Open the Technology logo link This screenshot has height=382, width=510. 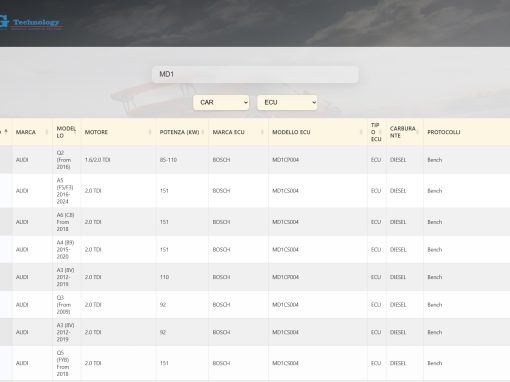tap(32, 22)
